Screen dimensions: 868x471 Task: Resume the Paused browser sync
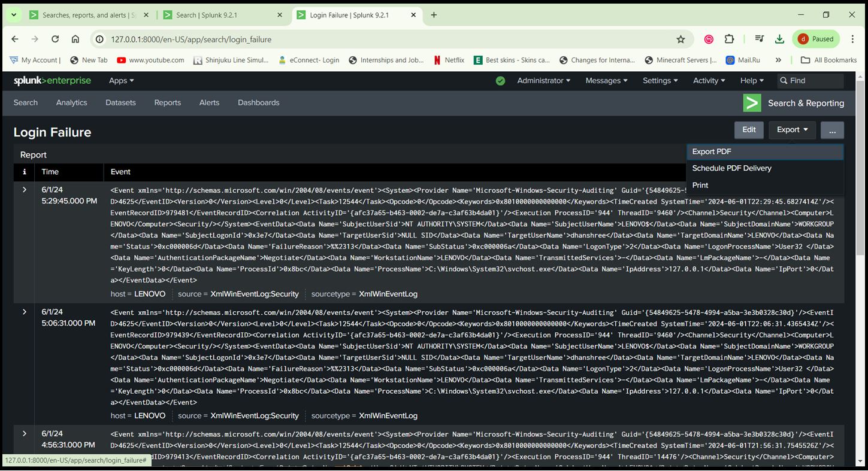coord(815,38)
